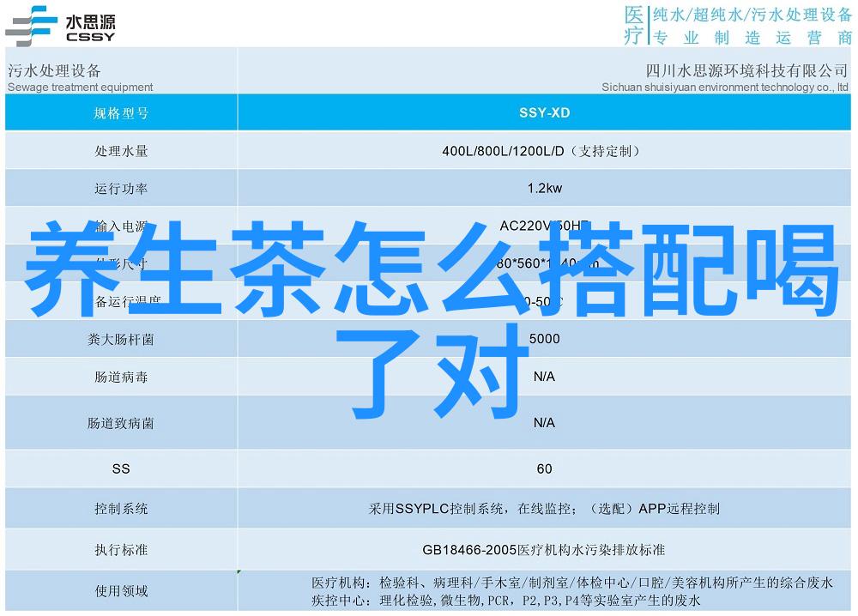Click the 污水处理设备 title

pos(55,70)
